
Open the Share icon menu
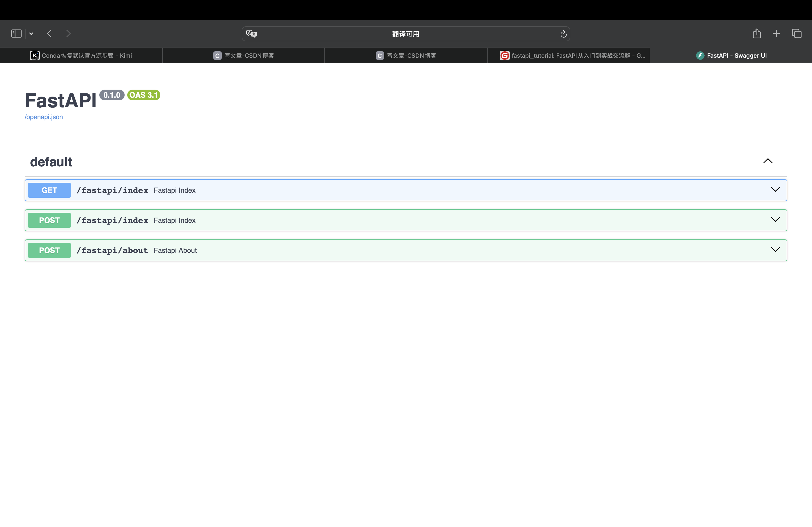coord(757,33)
